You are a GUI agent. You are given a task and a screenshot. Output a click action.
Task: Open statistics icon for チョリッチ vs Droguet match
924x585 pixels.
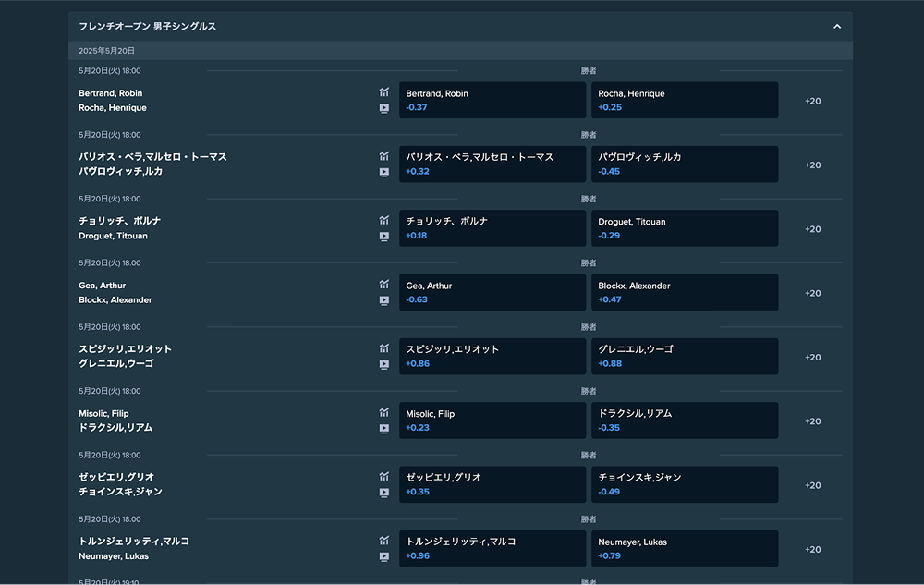(384, 220)
